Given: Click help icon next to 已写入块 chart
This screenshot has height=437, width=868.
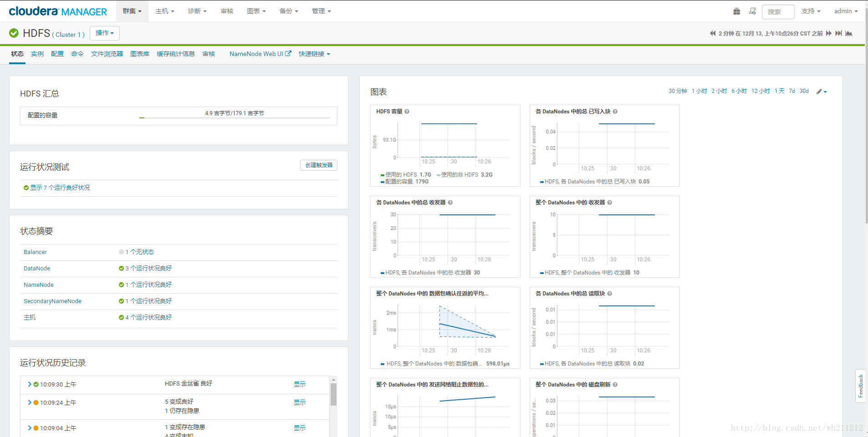Looking at the screenshot, I should (x=615, y=112).
